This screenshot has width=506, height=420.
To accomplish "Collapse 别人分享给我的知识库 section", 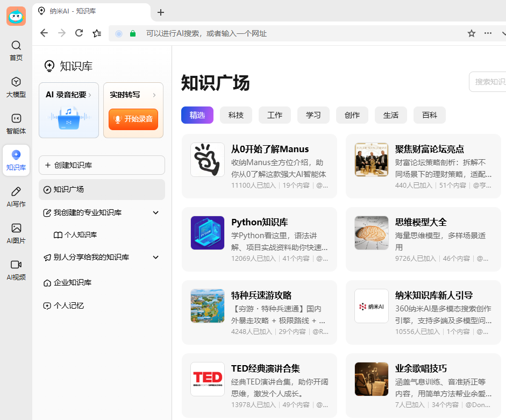I will tap(156, 258).
